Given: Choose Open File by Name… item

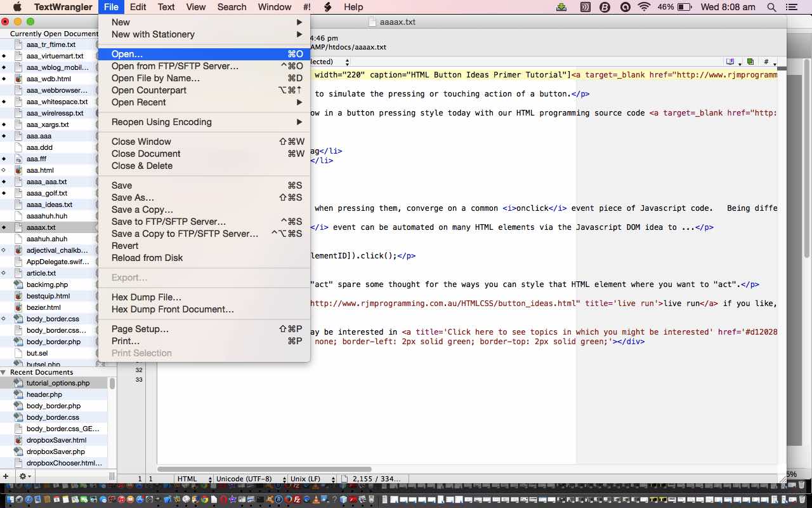Looking at the screenshot, I should coord(204,78).
